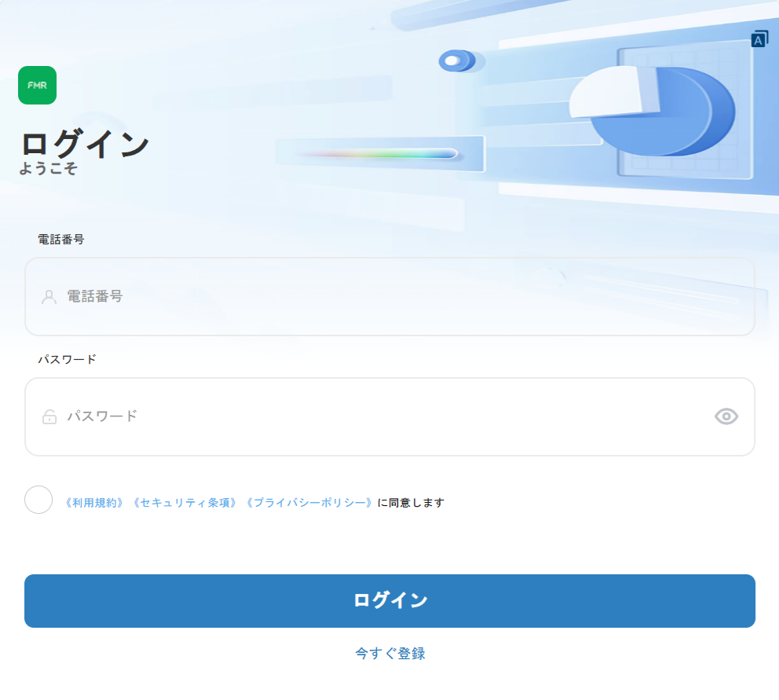The image size is (779, 700).
Task: Click the rainbow gradient bar in banner
Action: [x=377, y=154]
